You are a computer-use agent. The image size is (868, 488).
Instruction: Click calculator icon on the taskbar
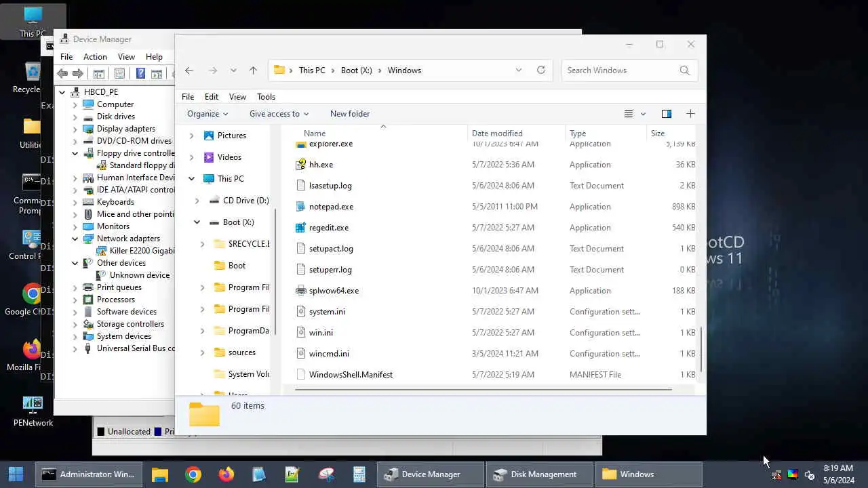click(359, 474)
